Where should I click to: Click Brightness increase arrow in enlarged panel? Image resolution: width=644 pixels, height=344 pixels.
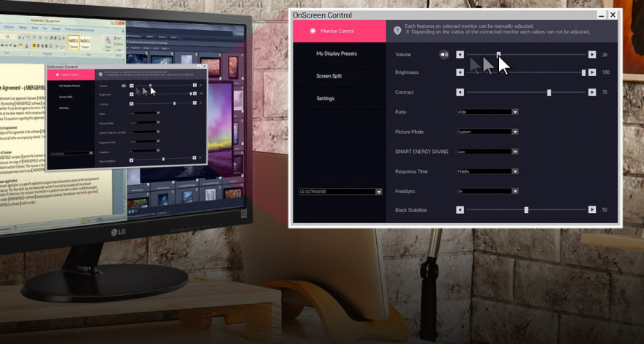click(x=592, y=72)
